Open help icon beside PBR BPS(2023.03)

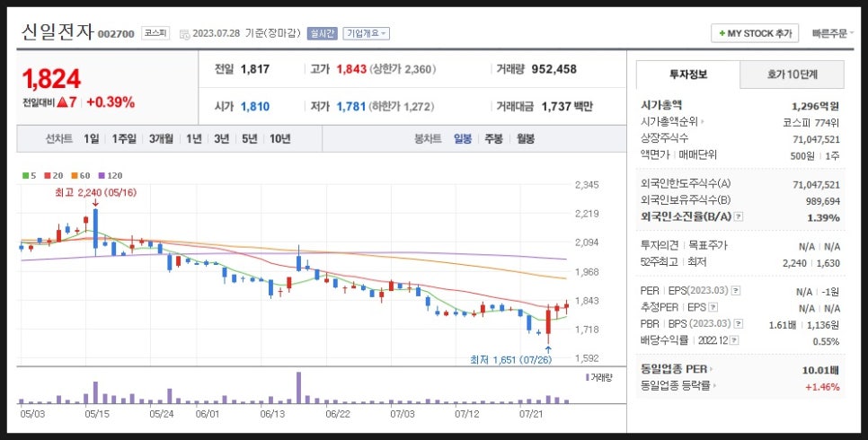click(x=739, y=324)
